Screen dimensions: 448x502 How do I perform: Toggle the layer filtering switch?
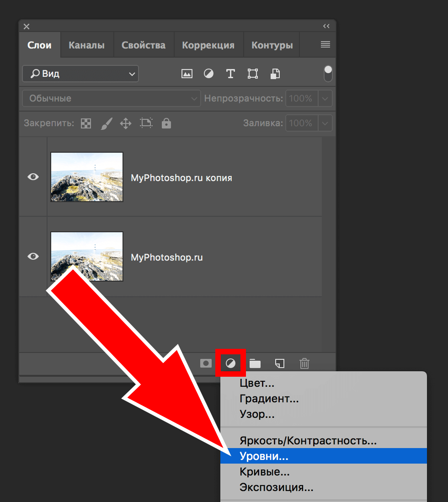click(x=328, y=74)
